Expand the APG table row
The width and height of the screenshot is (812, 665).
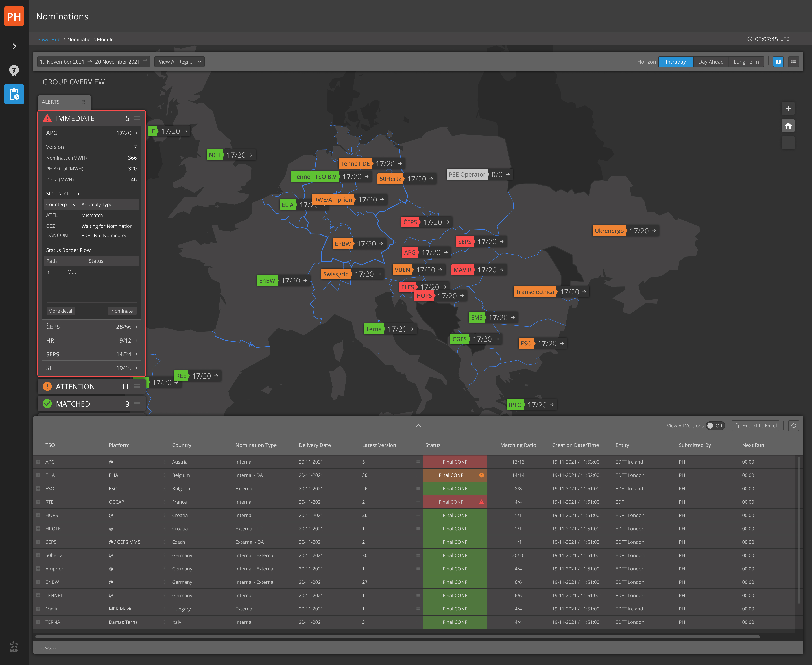pos(38,462)
